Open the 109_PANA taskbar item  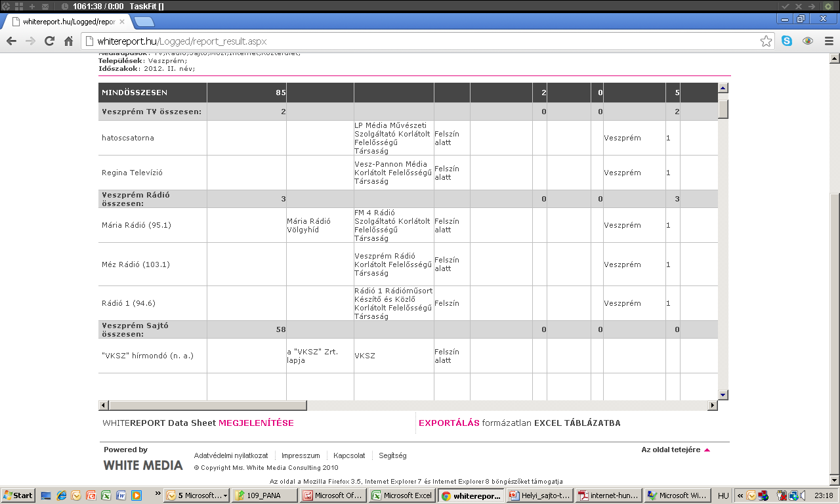(x=263, y=495)
